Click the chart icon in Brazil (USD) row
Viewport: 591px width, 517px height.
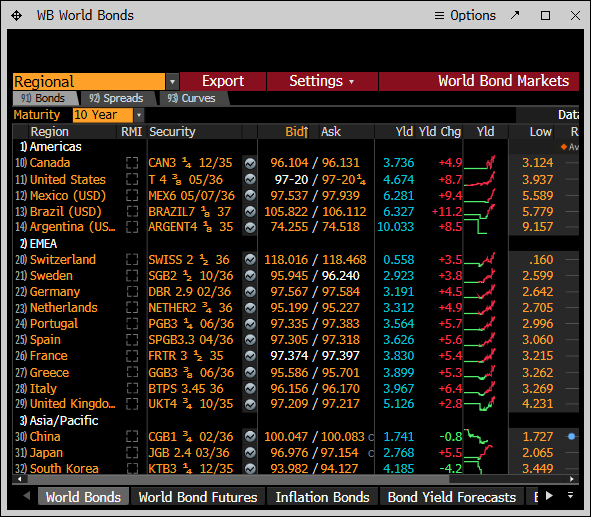250,212
